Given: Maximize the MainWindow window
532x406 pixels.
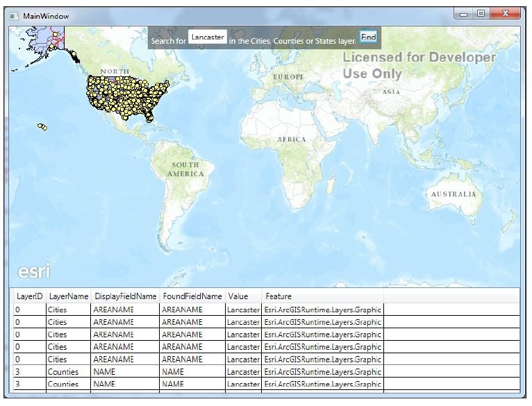Looking at the screenshot, I should click(x=481, y=13).
